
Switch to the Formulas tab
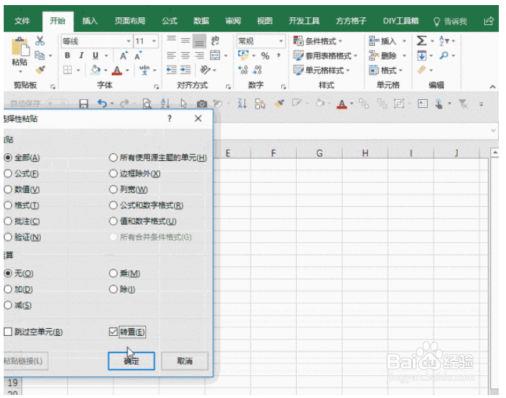point(170,21)
